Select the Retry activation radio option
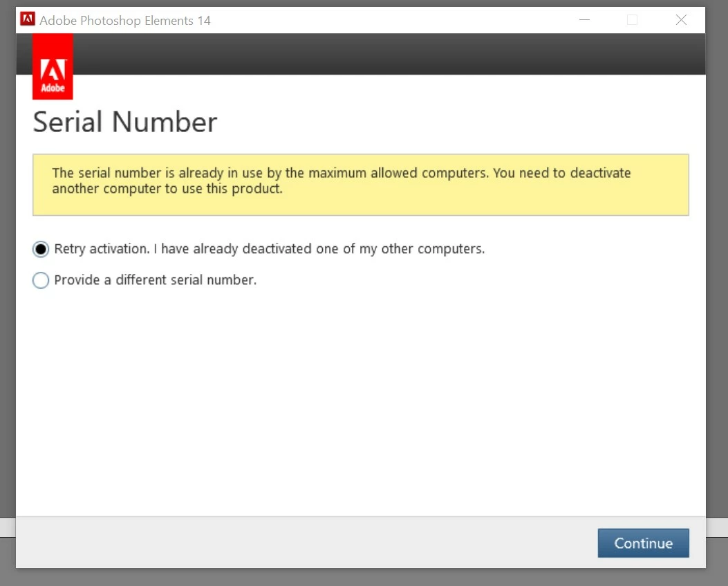 41,250
